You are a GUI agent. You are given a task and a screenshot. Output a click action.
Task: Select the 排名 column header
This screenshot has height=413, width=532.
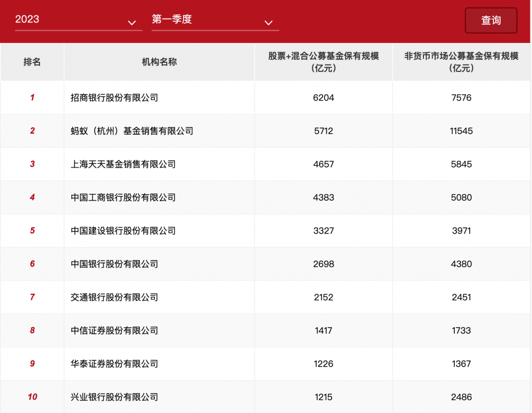32,62
